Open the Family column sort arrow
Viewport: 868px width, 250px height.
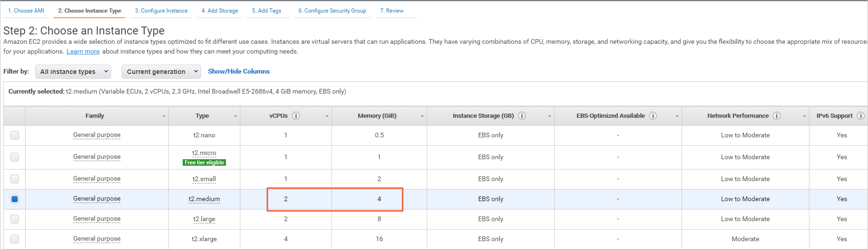pos(164,116)
